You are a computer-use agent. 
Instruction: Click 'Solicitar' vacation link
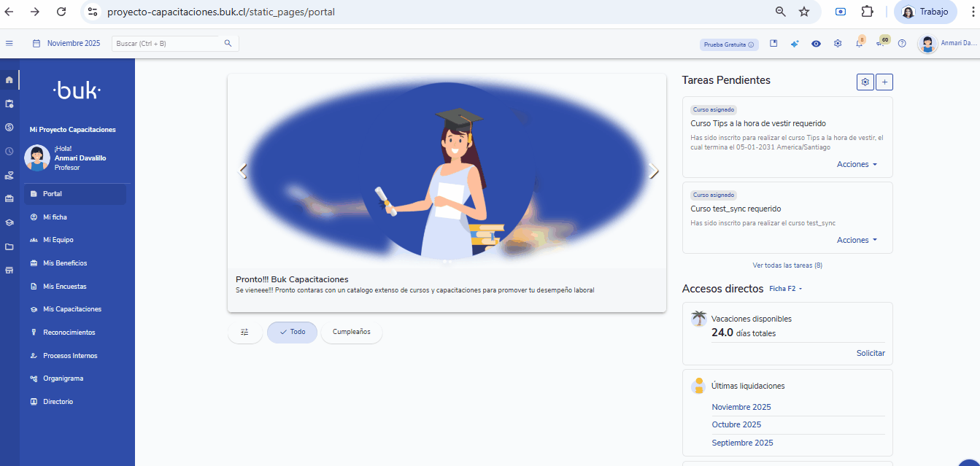click(x=870, y=353)
